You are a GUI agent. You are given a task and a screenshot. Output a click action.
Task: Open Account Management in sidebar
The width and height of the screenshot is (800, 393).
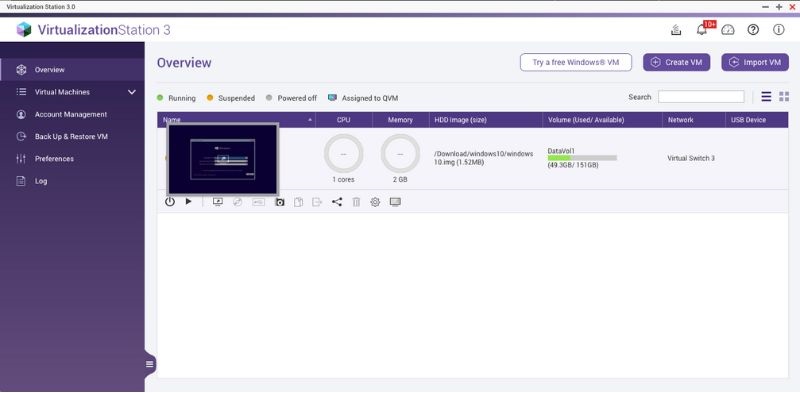71,114
